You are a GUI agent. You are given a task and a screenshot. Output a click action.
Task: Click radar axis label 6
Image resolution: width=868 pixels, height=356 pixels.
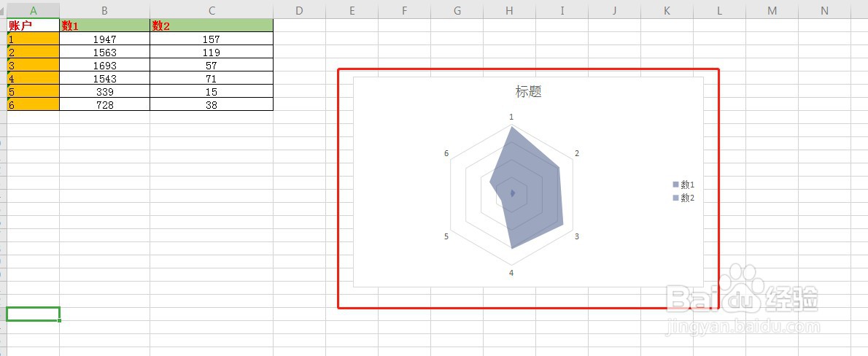coord(446,153)
